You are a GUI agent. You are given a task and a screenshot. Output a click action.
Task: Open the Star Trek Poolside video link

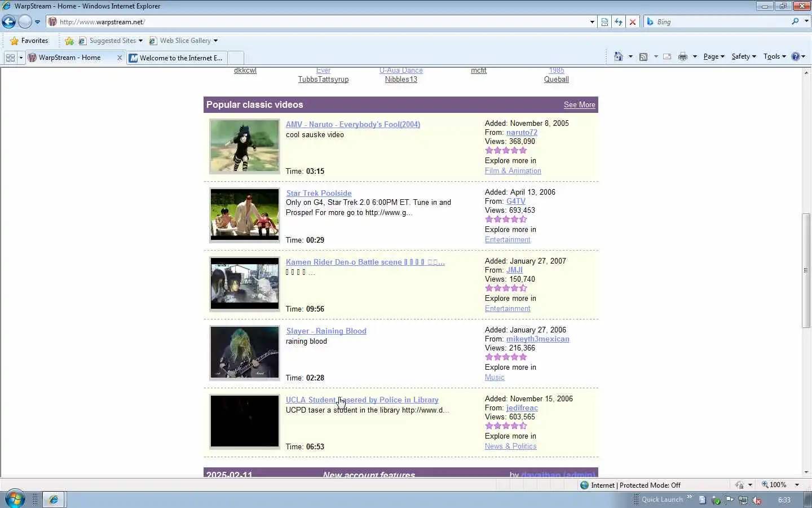point(319,193)
